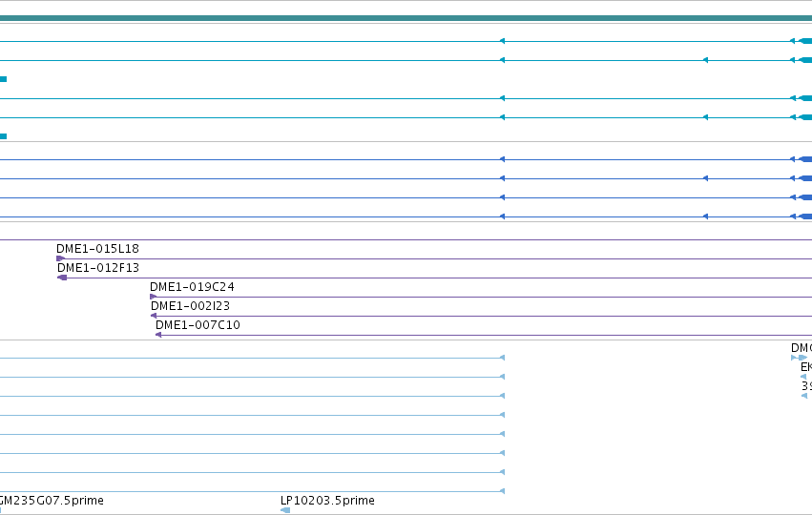
Task: Select the arrow glyph under DME1-015L18
Action: point(61,258)
